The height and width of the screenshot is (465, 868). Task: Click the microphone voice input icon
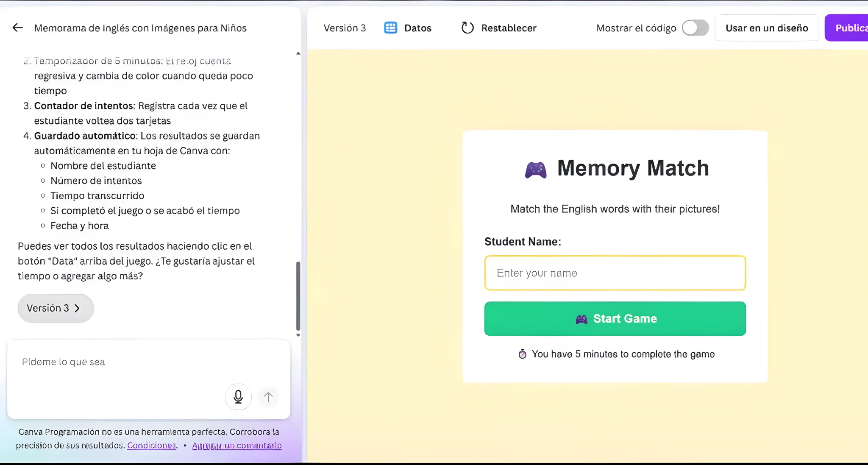click(238, 397)
